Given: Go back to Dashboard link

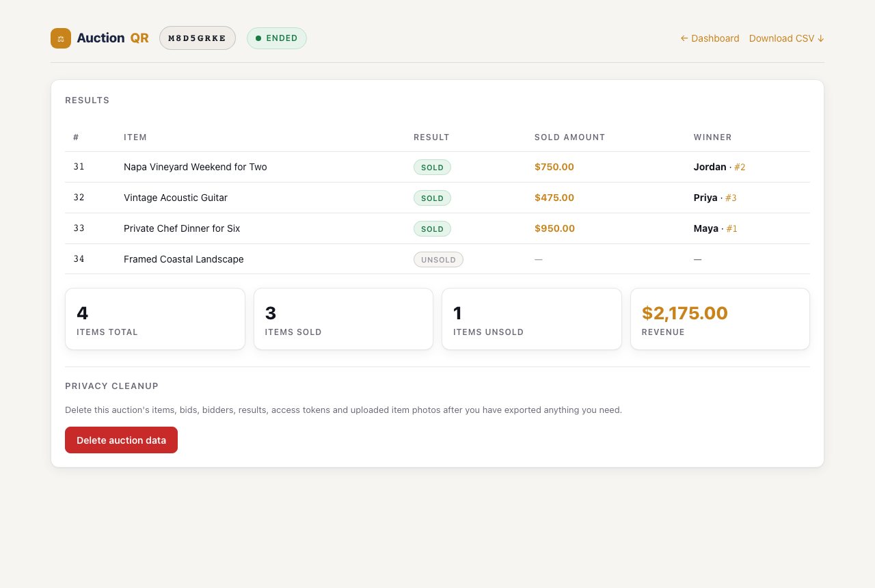Looking at the screenshot, I should coord(710,38).
